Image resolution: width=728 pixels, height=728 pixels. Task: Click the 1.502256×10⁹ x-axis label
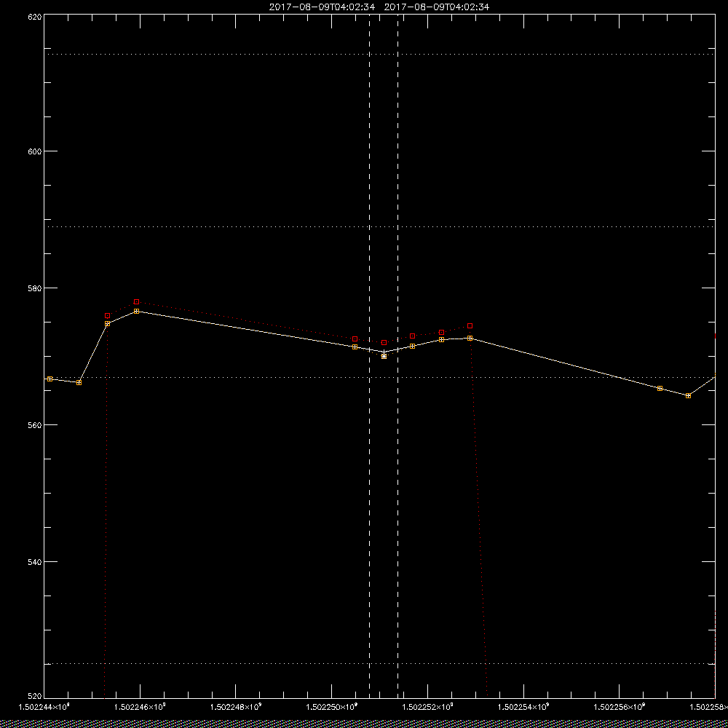tap(620, 707)
